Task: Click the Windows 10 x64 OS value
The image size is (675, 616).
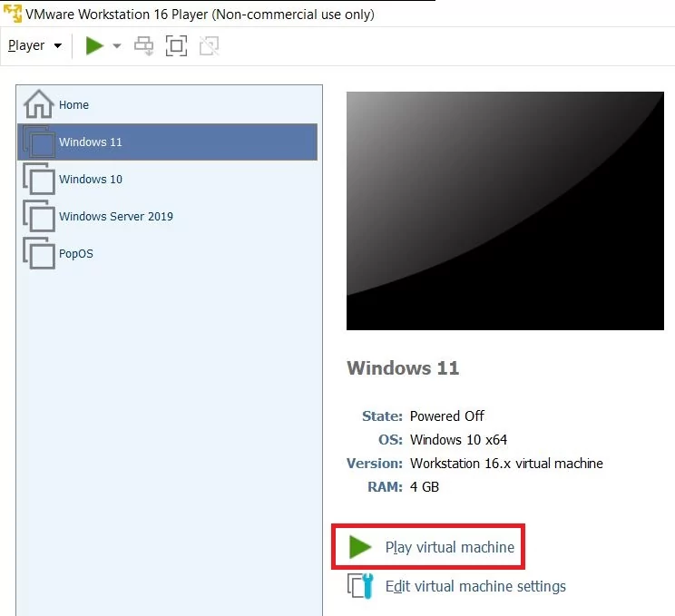Action: (458, 439)
